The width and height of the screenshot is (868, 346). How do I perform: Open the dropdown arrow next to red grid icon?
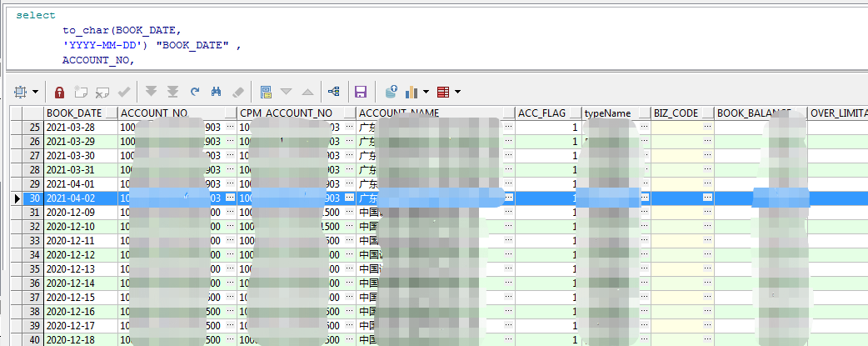[457, 92]
